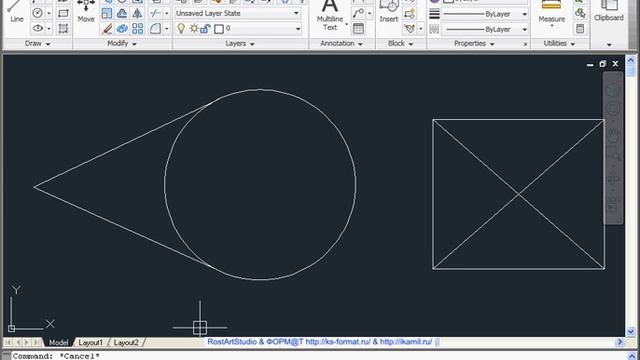The width and height of the screenshot is (640, 360).
Task: Activate the Move tool
Action: [86, 11]
